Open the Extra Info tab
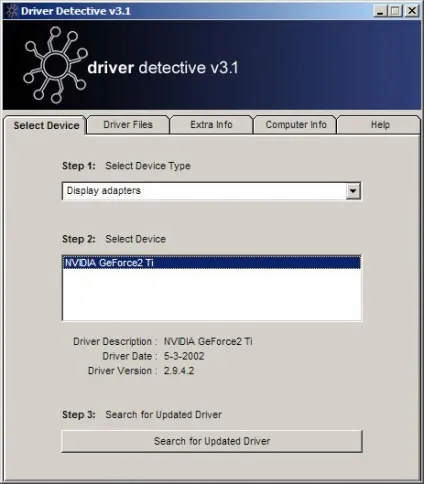Screen dimensions: 424x484 (x=211, y=125)
